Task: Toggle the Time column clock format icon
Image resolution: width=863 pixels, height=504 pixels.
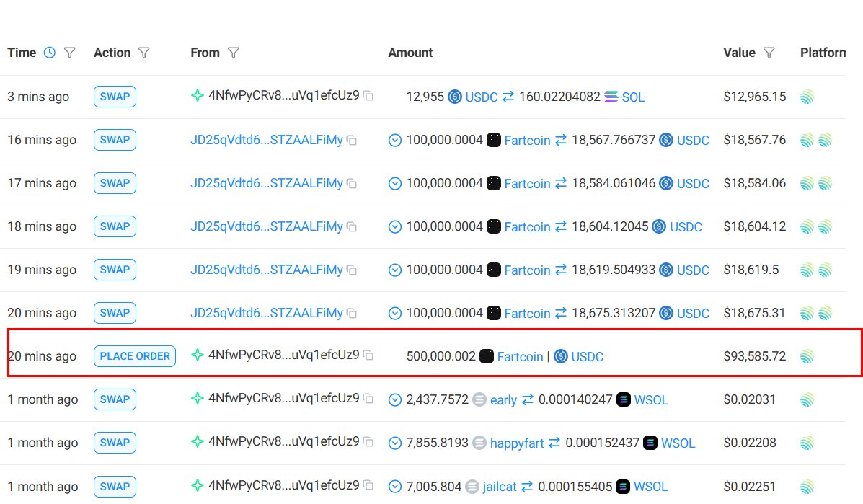Action: 49,53
